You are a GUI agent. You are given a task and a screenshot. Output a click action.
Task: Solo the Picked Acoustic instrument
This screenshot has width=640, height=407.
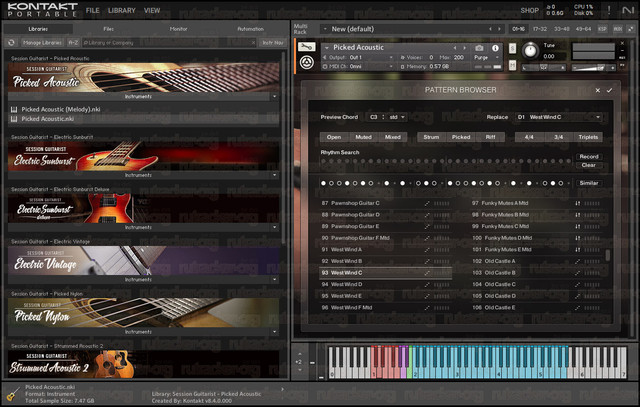tap(512, 49)
